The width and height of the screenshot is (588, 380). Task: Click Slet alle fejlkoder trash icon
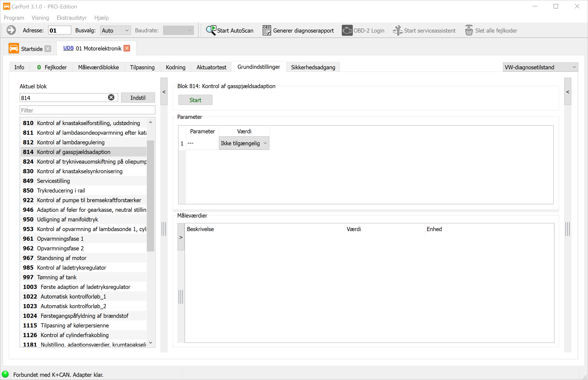[x=469, y=30]
